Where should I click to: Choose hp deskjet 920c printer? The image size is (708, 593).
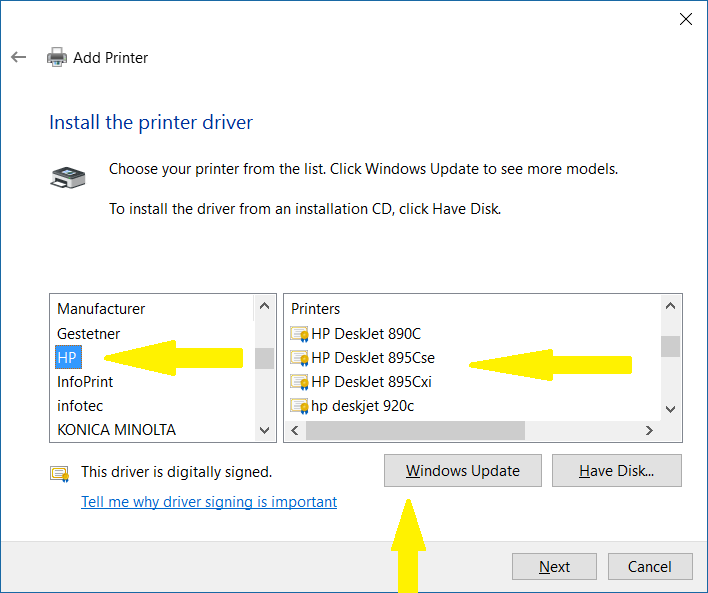pos(362,406)
